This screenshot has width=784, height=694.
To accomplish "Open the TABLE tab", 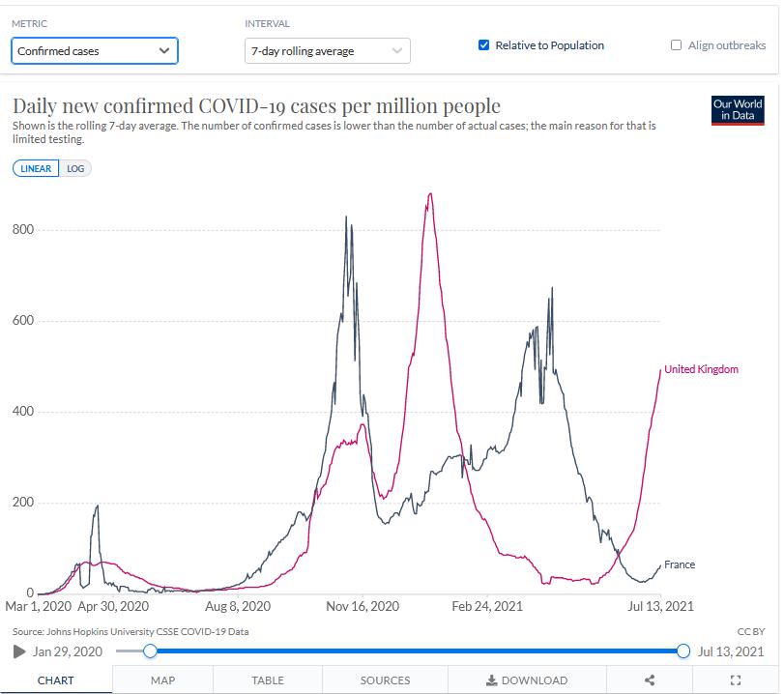I will [x=268, y=680].
